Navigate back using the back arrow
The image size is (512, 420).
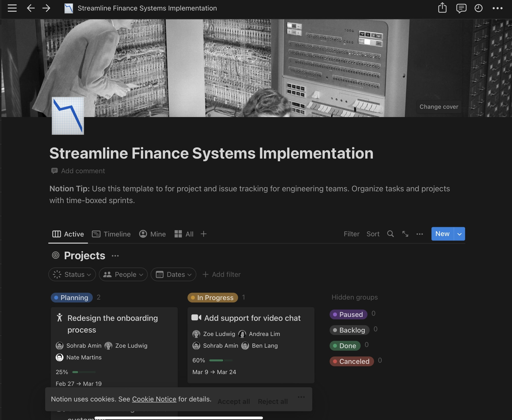click(31, 8)
